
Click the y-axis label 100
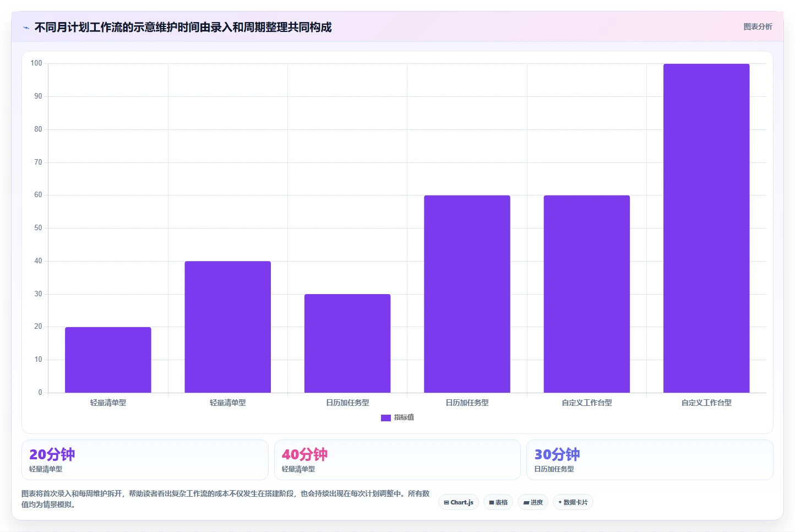[36, 63]
